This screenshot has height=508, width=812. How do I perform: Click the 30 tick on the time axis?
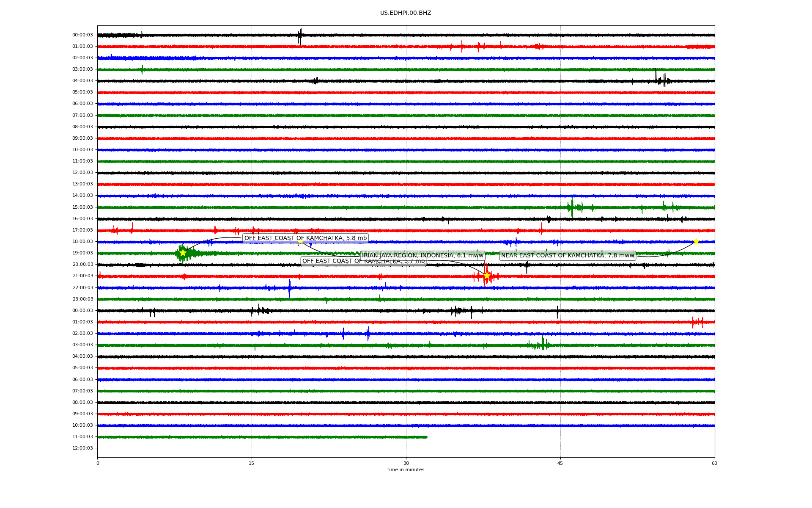406,463
